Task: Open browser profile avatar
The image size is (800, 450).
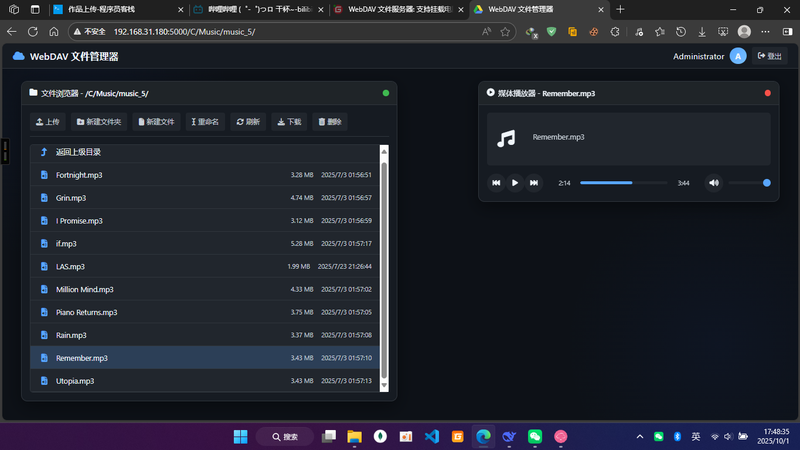Action: click(x=744, y=32)
